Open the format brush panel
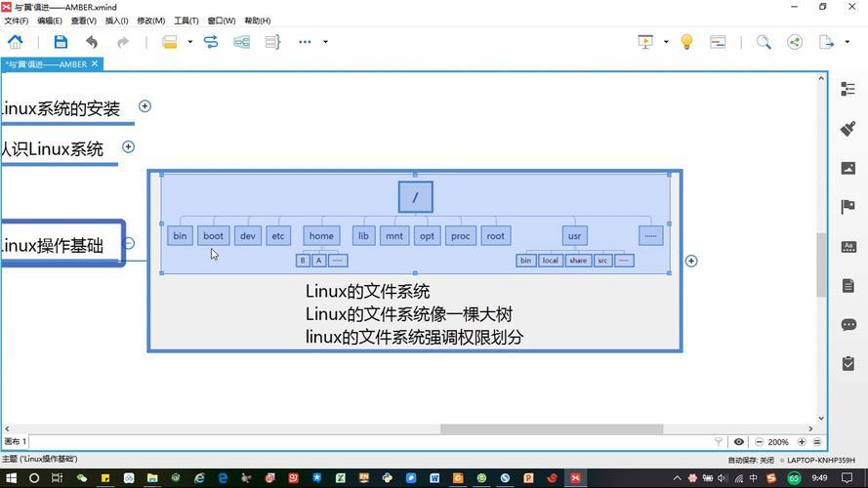 pyautogui.click(x=848, y=129)
